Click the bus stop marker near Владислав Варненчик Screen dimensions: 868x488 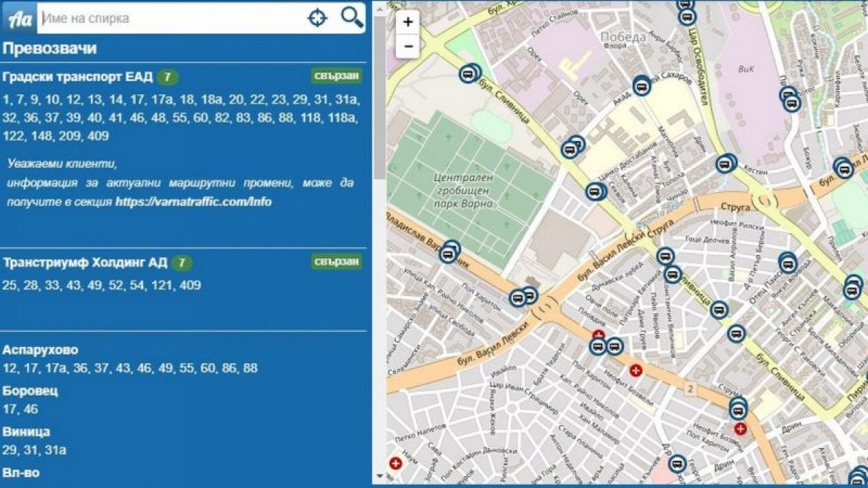pos(448,253)
